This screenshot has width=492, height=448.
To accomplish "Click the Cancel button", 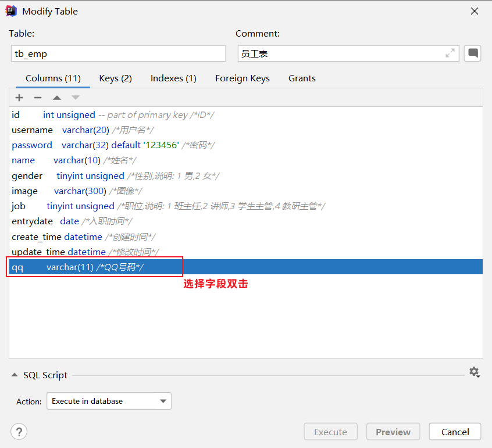I will click(x=455, y=432).
